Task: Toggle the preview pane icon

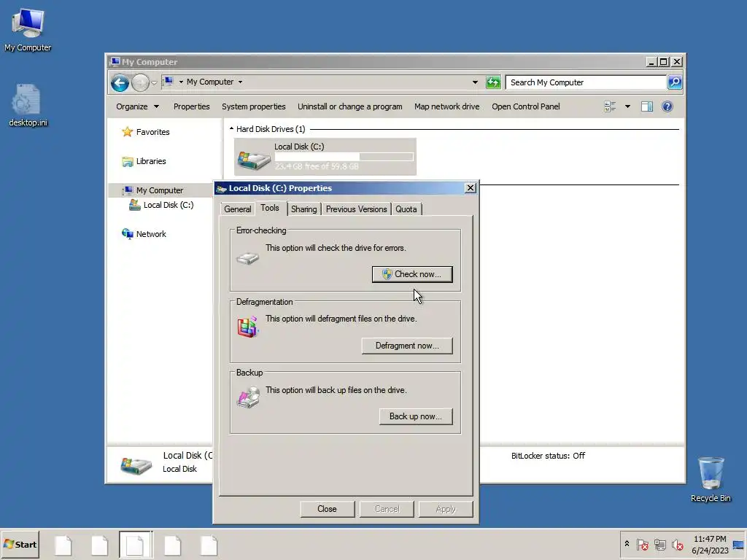Action: point(646,106)
